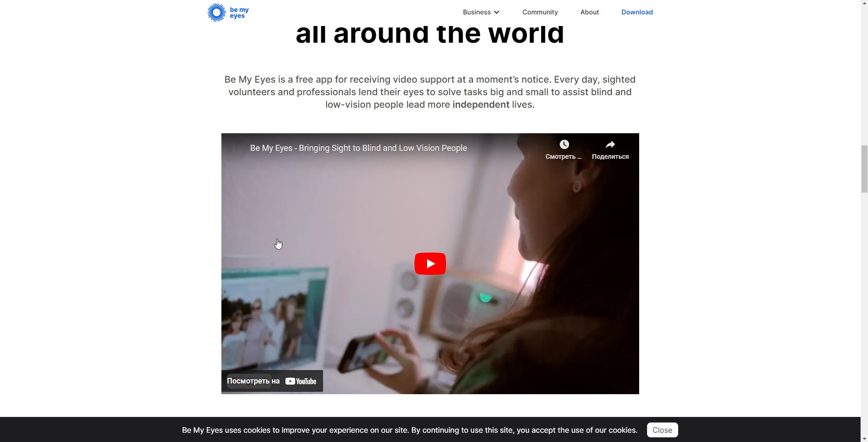Close the cookie notice banner
The height and width of the screenshot is (442, 868).
(x=662, y=430)
